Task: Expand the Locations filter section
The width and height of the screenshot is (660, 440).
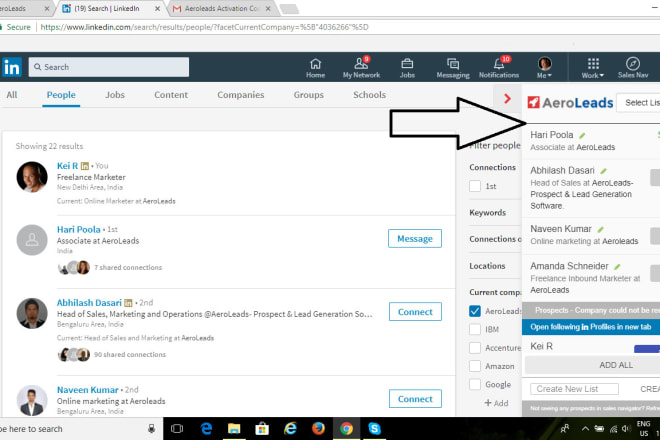Action: pos(487,266)
